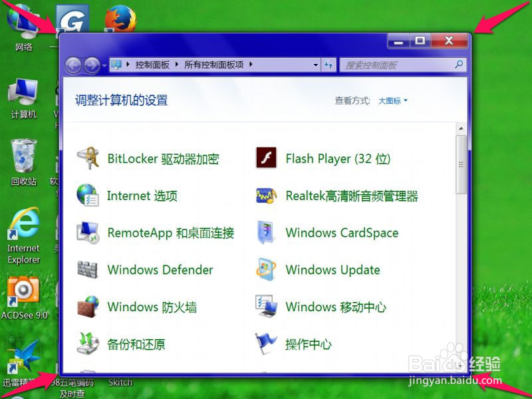Expand the arrow after 所有控制面板项 breadcrumb
The height and width of the screenshot is (399, 532).
pos(251,64)
